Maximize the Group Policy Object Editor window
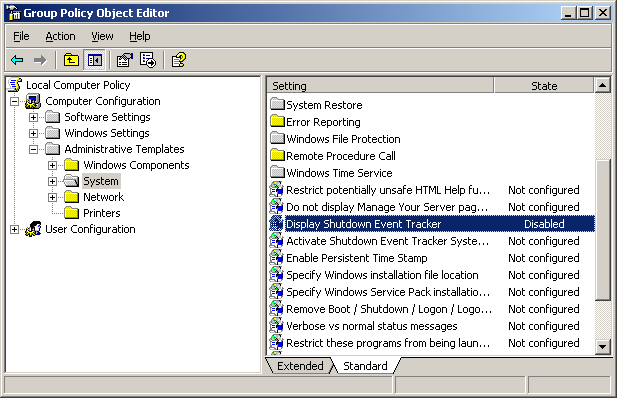Screen dimensions: 617x398 (584, 13)
